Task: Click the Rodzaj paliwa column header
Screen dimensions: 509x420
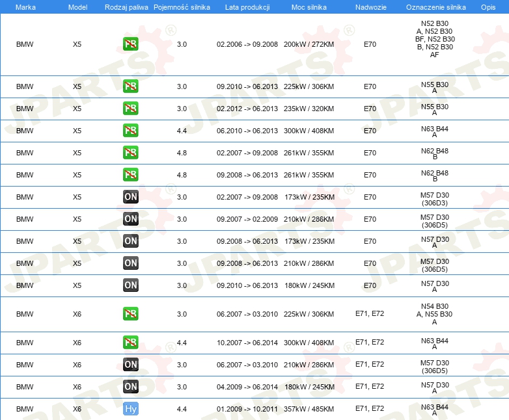Action: [127, 7]
